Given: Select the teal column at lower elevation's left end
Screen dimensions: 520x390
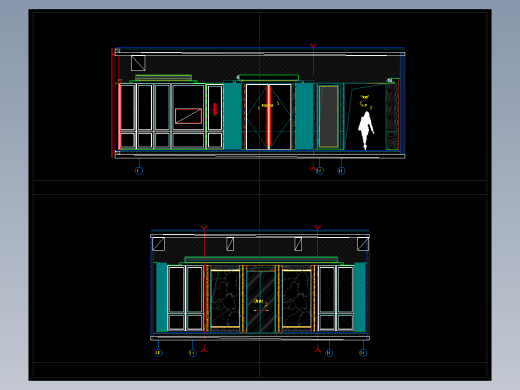Looking at the screenshot, I should click(x=161, y=297).
